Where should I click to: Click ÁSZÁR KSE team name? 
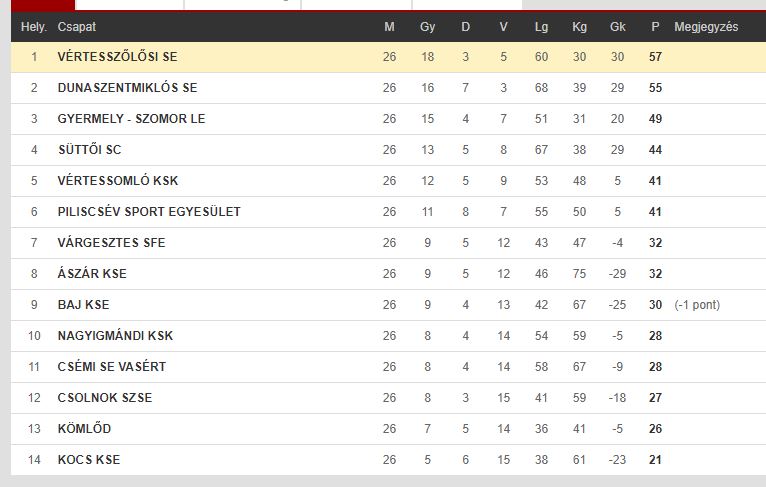click(92, 274)
